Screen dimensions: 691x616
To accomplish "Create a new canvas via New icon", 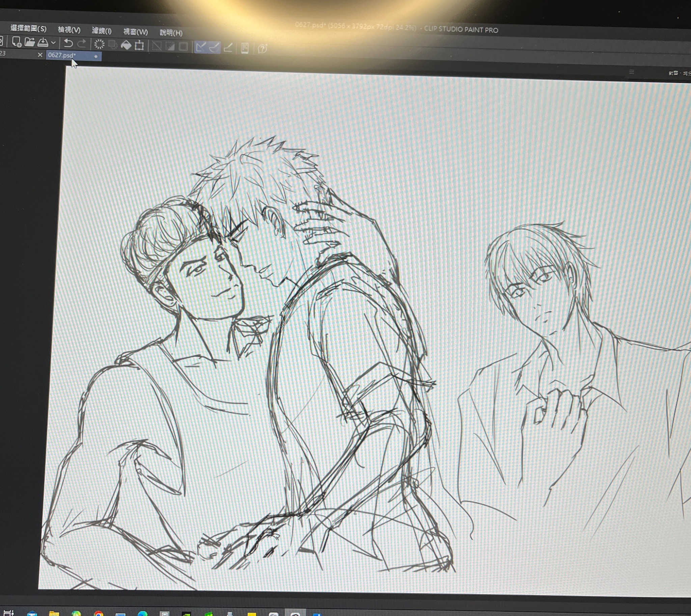I will click(x=17, y=42).
